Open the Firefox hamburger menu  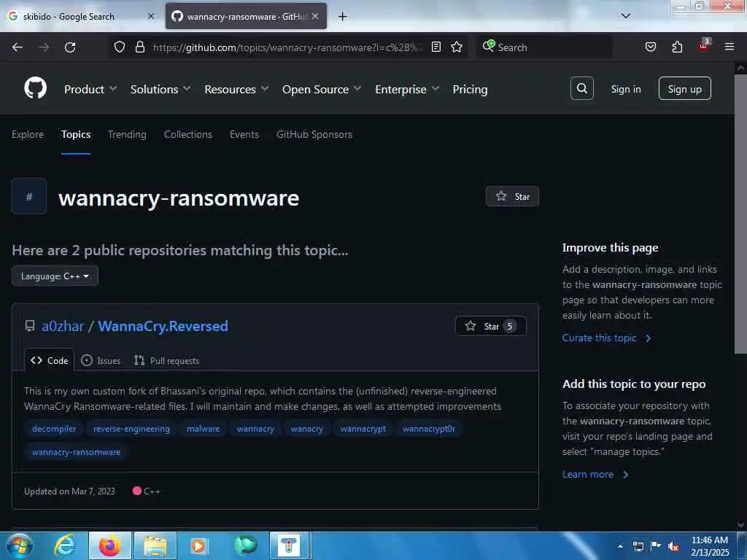coord(729,47)
